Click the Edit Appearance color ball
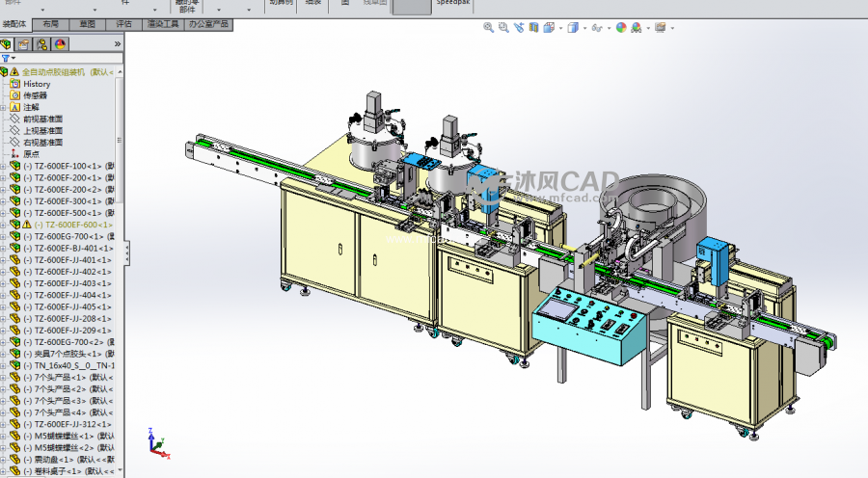 coord(622,28)
